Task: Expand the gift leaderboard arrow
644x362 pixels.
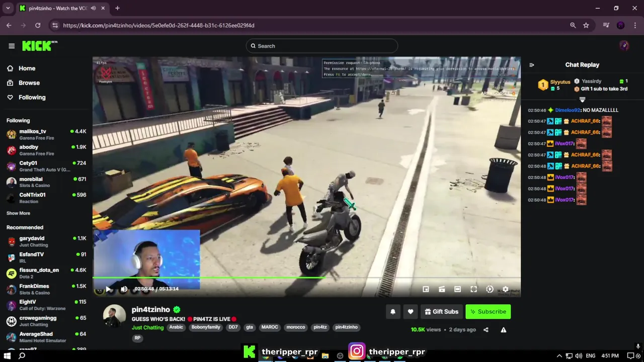Action: 582,100
